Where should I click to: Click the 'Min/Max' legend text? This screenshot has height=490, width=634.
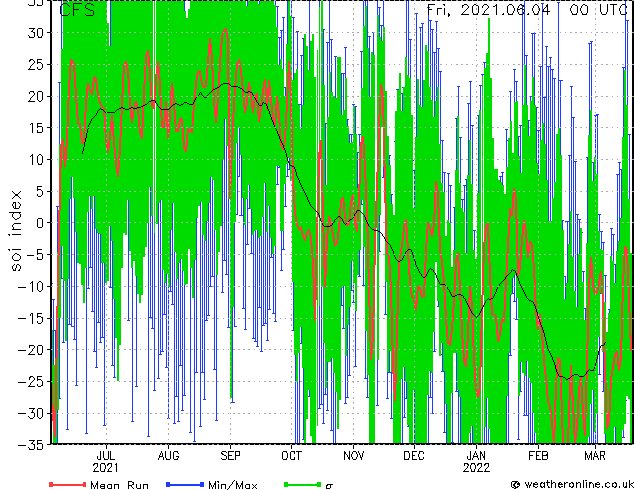click(x=233, y=485)
